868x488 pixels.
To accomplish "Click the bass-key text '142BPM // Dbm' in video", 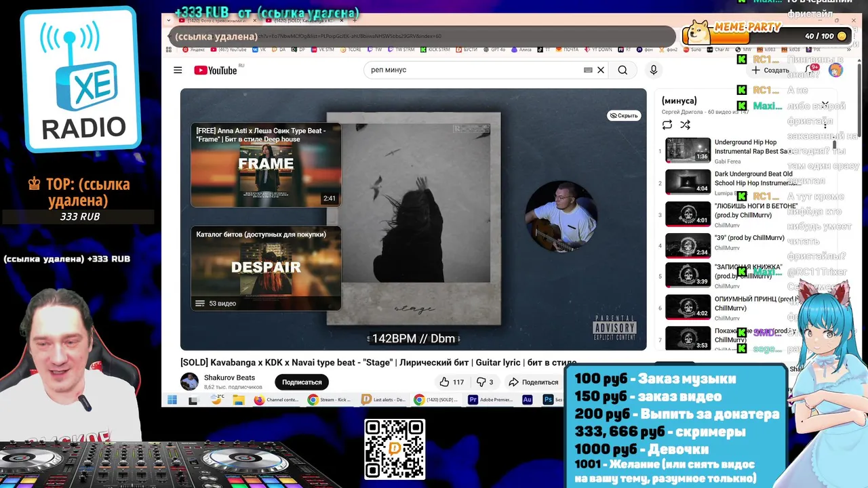I will (x=414, y=338).
